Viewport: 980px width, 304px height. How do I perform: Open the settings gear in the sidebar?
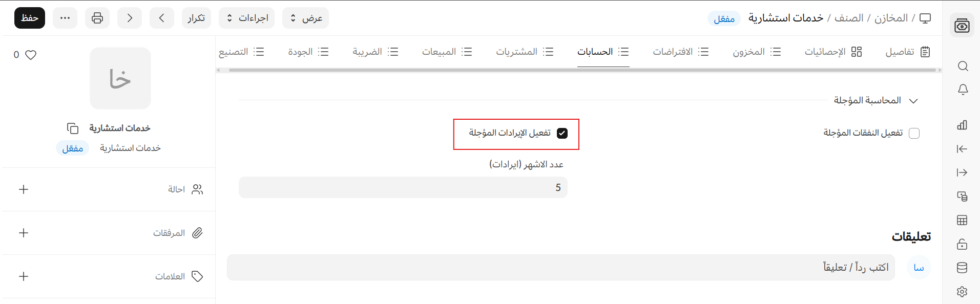(x=962, y=291)
